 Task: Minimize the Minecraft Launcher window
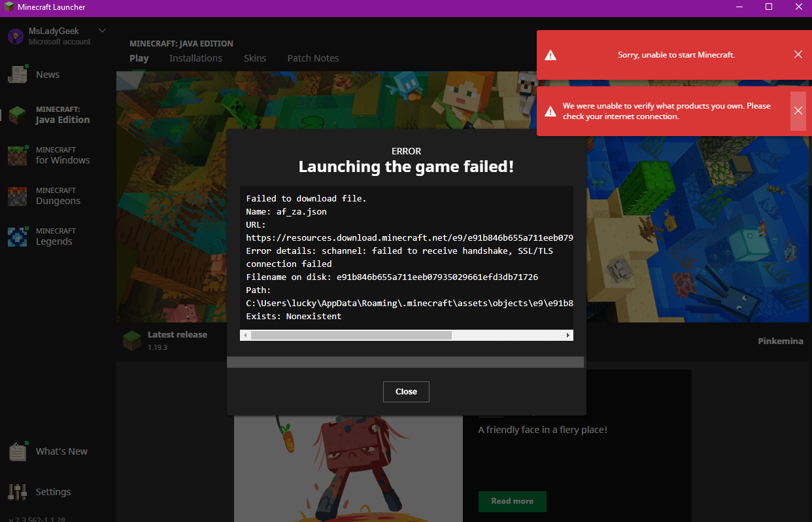point(739,7)
